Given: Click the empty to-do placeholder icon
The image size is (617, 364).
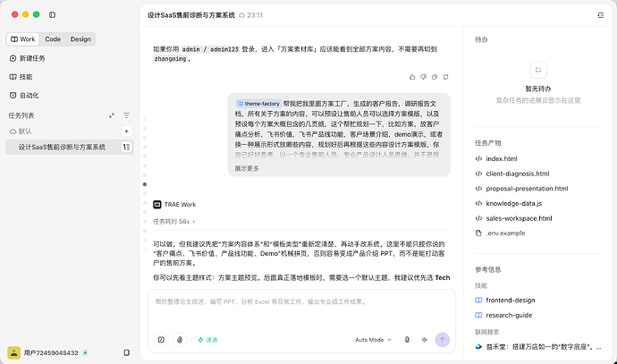Looking at the screenshot, I should (538, 70).
